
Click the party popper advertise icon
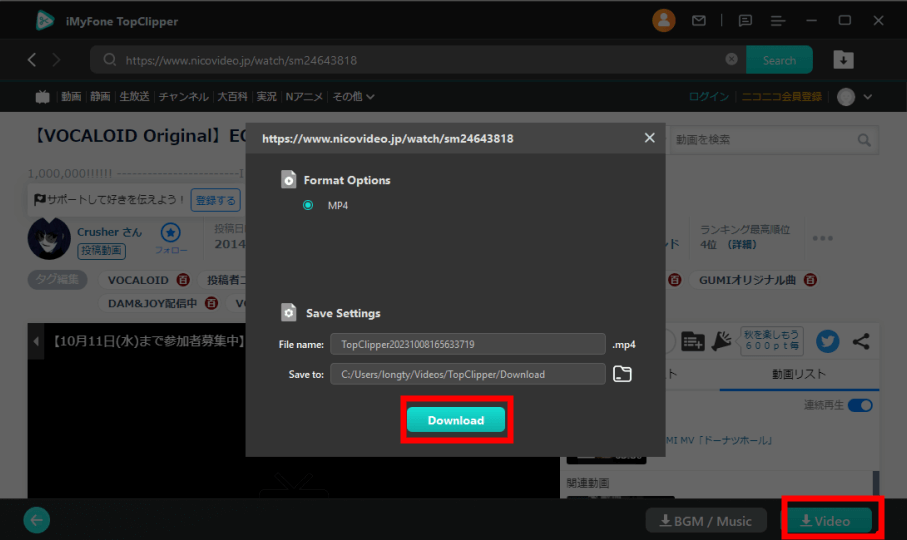(x=722, y=341)
